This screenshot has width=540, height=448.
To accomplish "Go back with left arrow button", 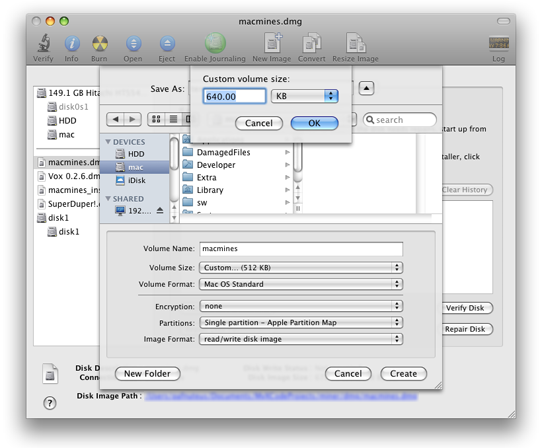I will coord(115,119).
